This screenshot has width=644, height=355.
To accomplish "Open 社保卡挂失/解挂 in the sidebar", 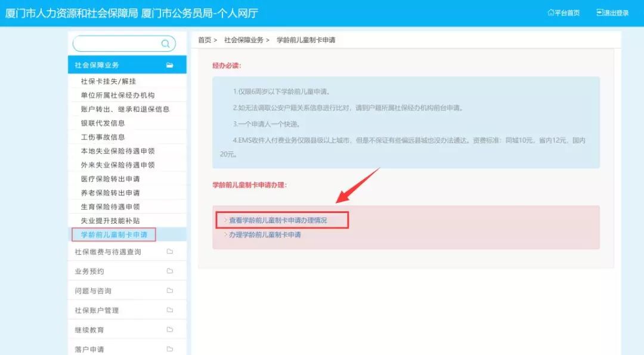I will (x=109, y=81).
